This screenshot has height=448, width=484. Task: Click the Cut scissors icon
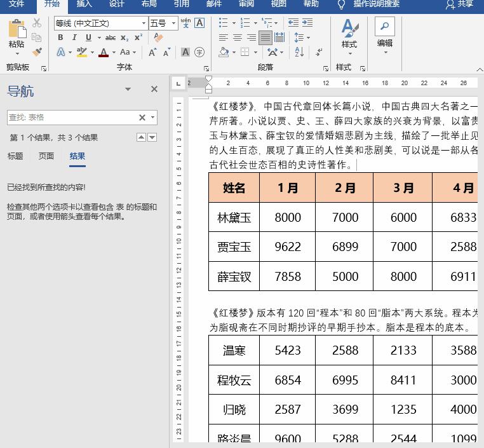pos(37,23)
